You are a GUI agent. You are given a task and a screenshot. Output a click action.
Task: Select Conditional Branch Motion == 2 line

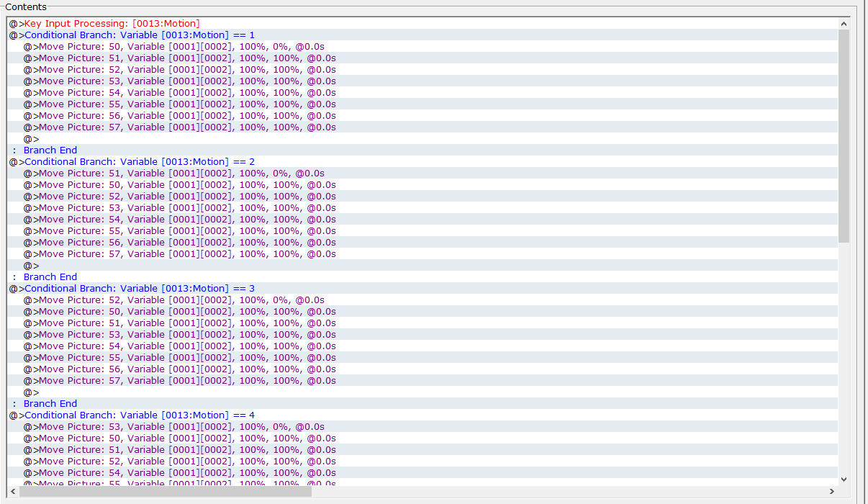click(423, 162)
